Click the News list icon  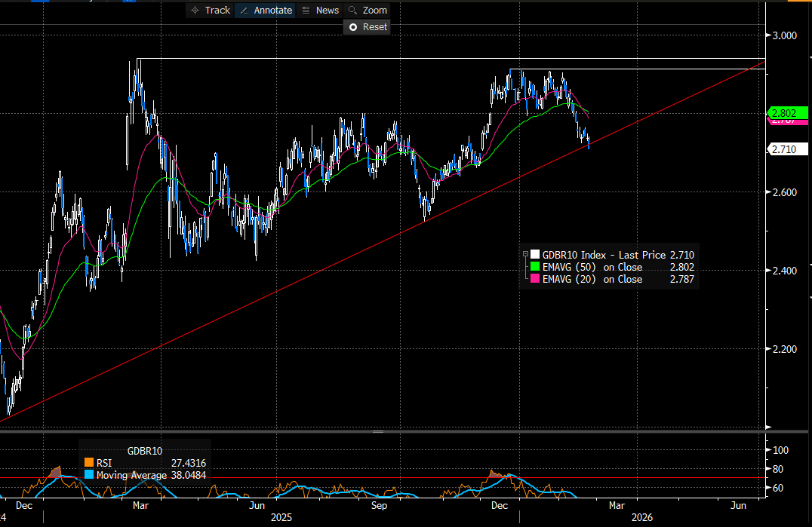[x=306, y=11]
